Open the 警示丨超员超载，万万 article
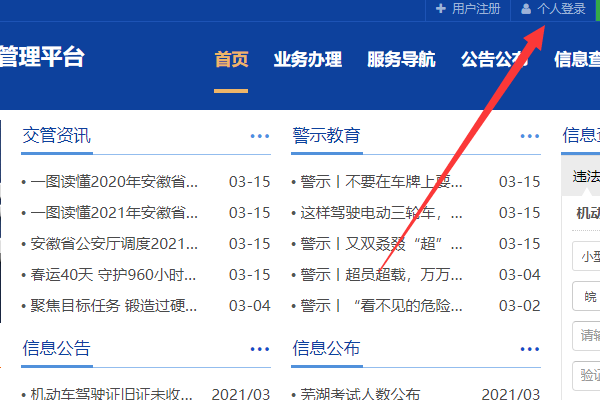The width and height of the screenshot is (600, 400). (x=381, y=274)
